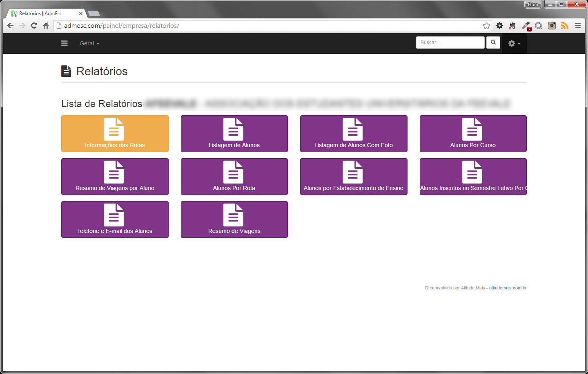Open Listagem de Alunos Com Foto report
Viewport: 588px width, 374px height.
[354, 134]
